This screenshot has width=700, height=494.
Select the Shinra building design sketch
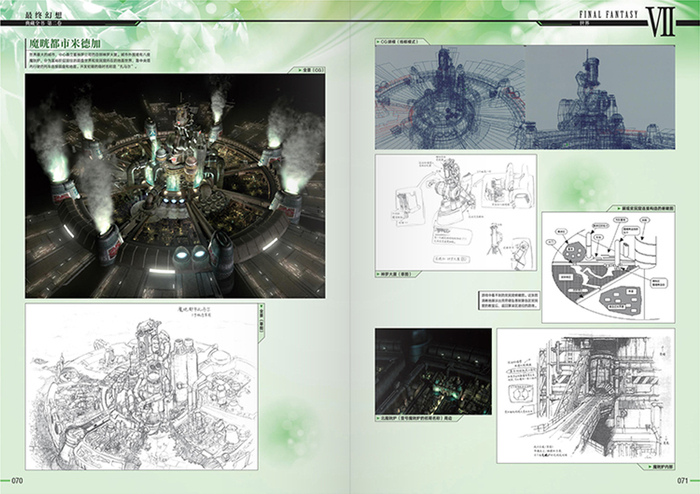coord(455,212)
